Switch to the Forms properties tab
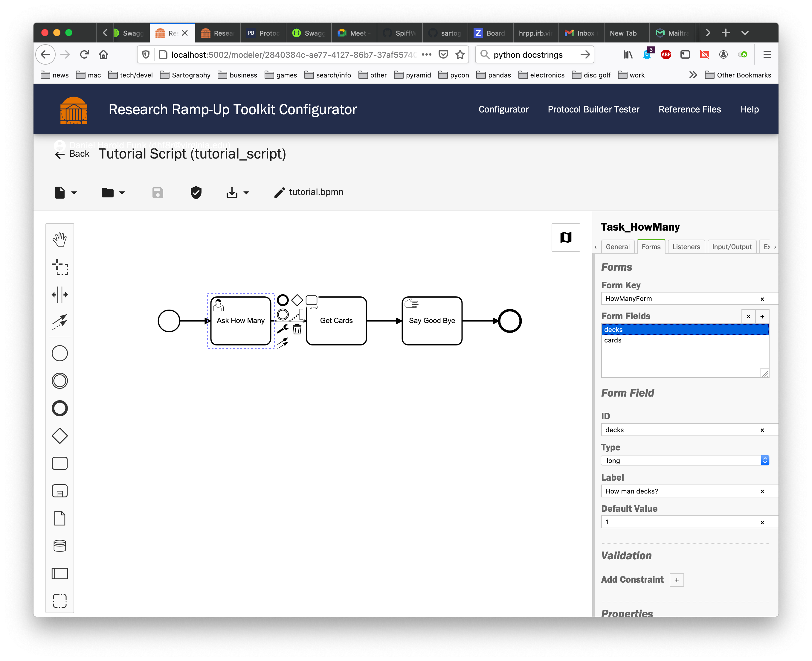This screenshot has height=661, width=812. [651, 247]
